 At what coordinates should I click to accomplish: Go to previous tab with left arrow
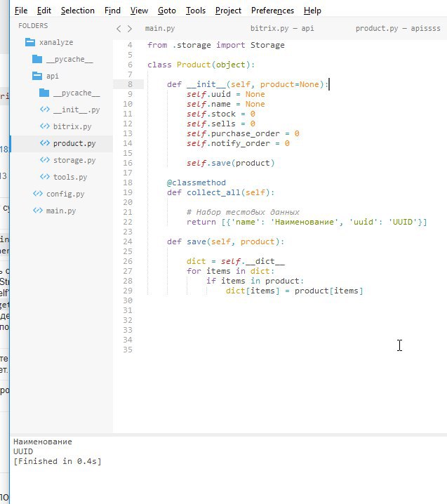point(119,29)
